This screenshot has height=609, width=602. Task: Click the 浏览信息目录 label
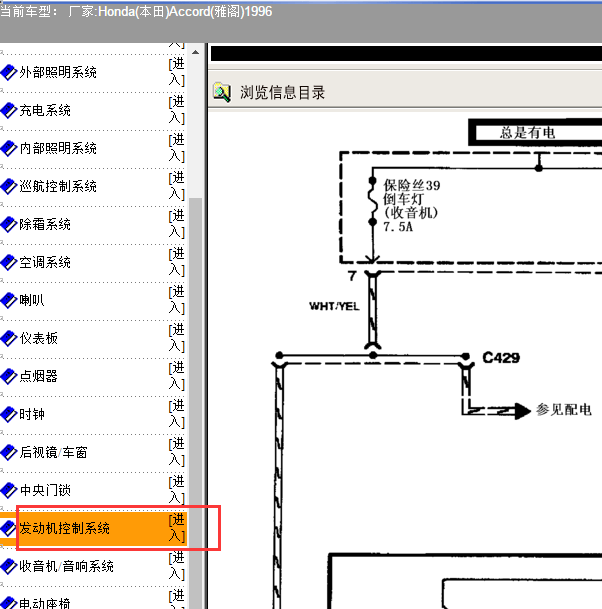(282, 93)
